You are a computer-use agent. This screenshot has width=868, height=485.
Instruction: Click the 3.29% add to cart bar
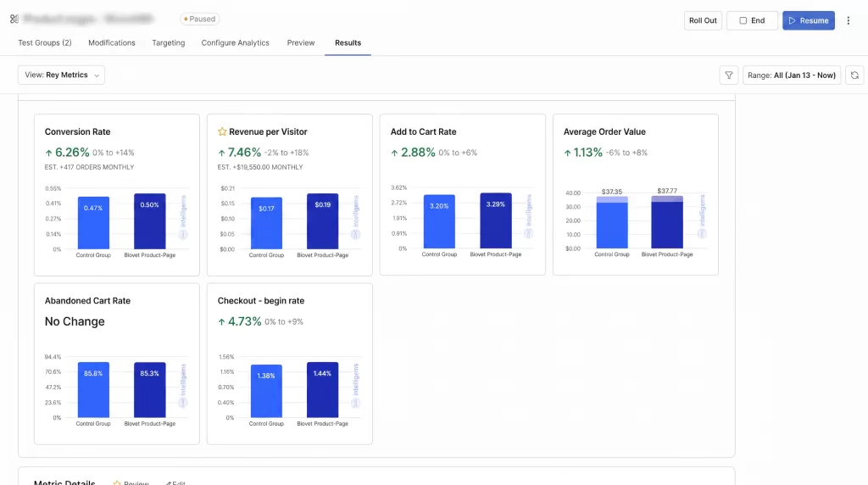(495, 220)
